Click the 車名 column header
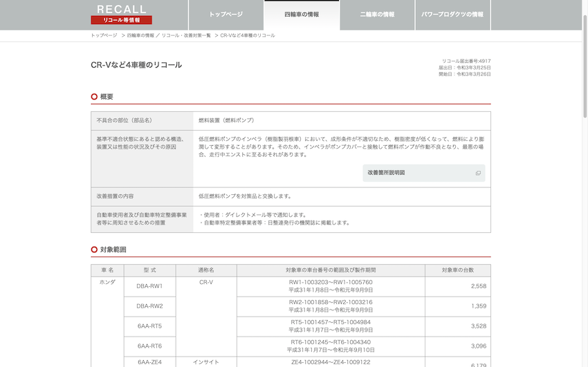 107,270
